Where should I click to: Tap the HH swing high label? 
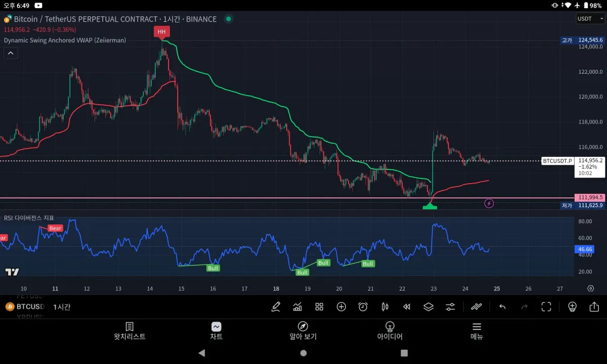pos(161,32)
